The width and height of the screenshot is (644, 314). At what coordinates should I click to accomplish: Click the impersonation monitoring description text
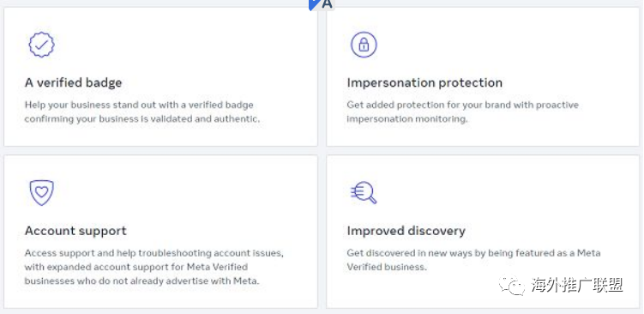coord(462,112)
